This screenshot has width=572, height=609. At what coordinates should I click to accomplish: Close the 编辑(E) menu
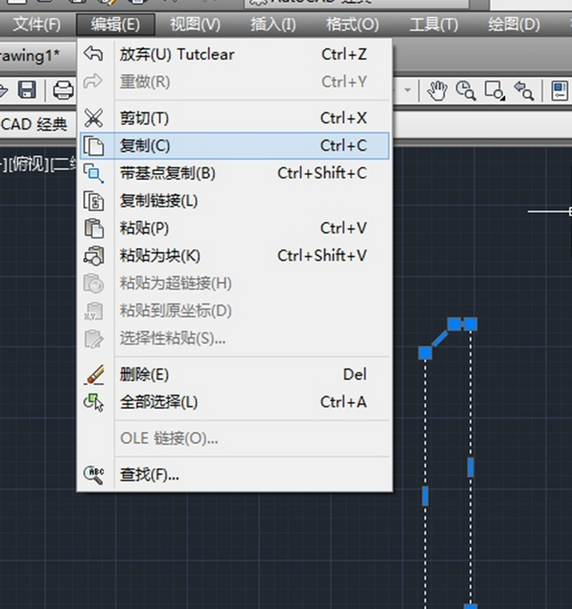(x=115, y=25)
